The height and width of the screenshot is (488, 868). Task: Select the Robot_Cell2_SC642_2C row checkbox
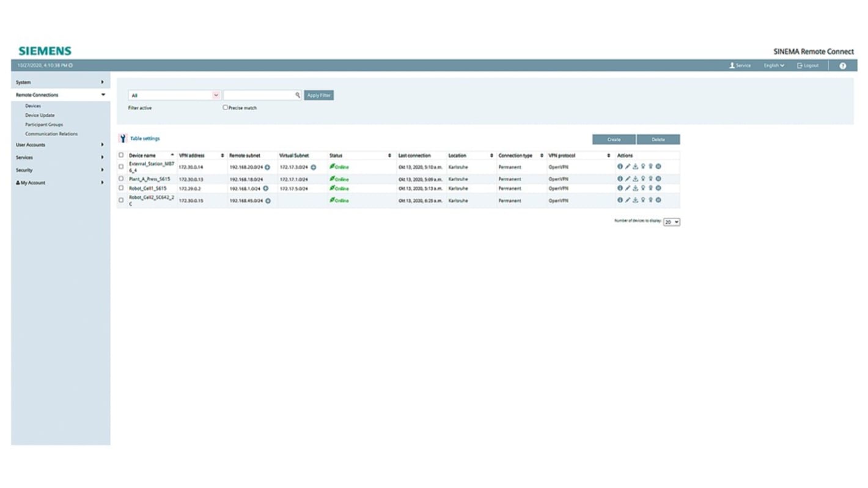(121, 200)
